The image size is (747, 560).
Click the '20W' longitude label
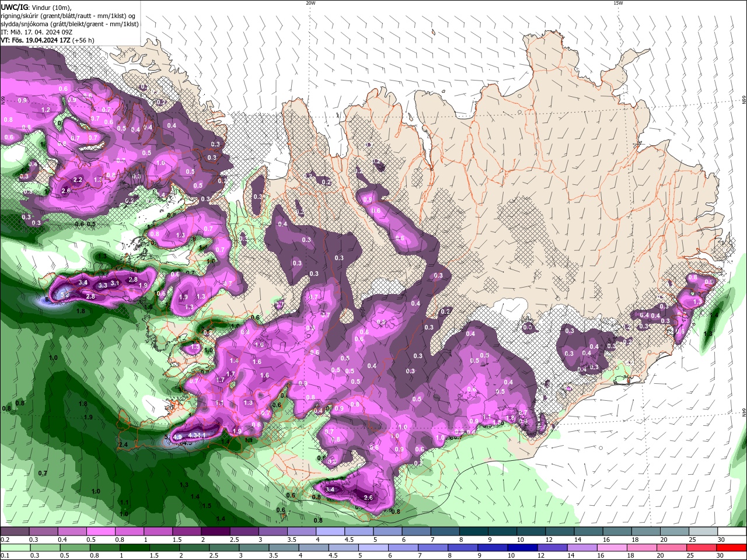(x=310, y=3)
